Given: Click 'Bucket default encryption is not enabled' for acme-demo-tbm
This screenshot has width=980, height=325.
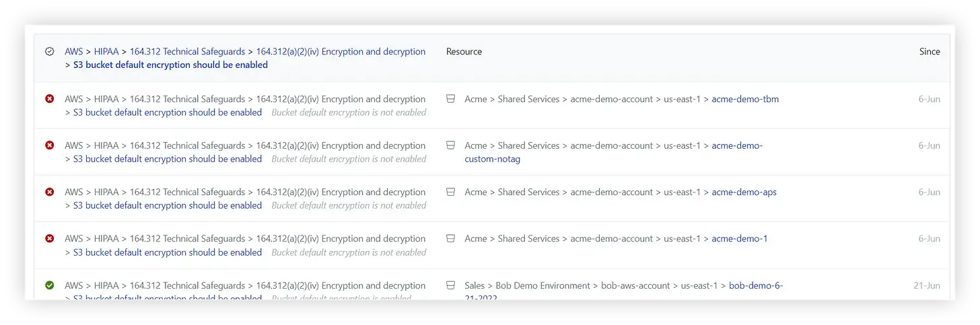Looking at the screenshot, I should pyautogui.click(x=349, y=112).
